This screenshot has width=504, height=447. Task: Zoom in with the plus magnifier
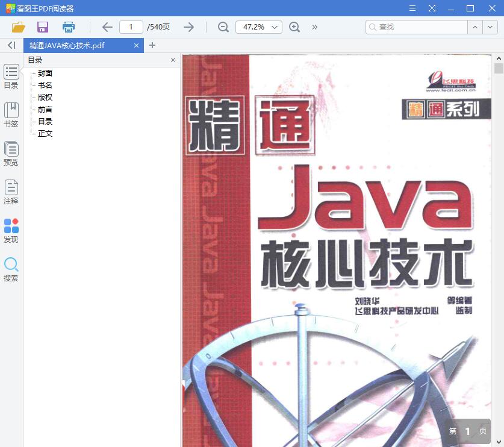click(294, 27)
